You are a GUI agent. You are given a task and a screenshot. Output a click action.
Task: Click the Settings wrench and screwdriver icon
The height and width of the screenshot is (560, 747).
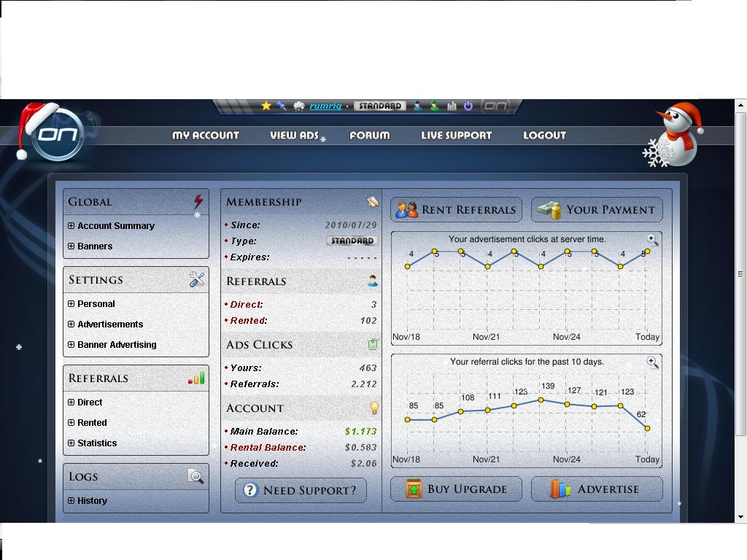click(196, 279)
